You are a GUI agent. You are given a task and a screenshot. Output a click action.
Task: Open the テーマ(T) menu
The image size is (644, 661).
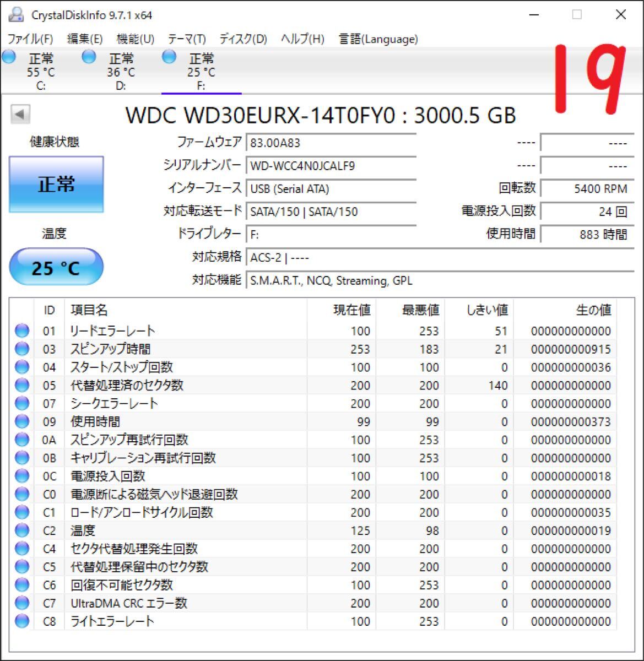tap(187, 39)
